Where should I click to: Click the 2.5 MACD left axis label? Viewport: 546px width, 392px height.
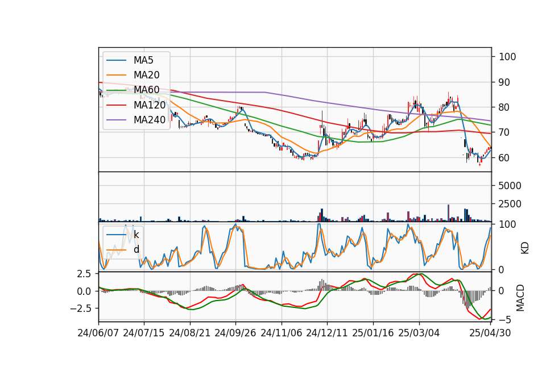[x=84, y=274]
